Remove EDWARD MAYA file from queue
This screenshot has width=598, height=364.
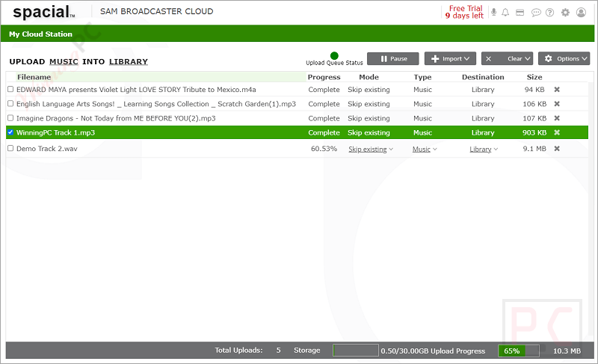point(557,90)
